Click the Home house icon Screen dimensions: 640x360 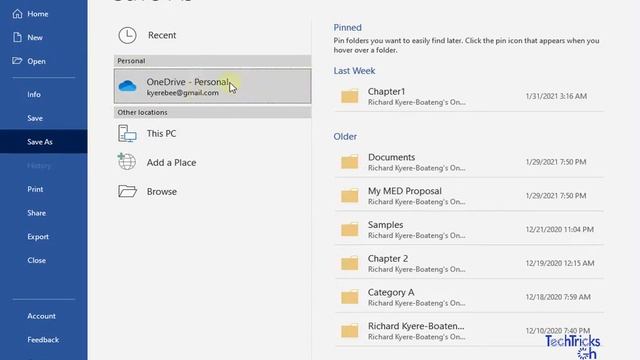coord(17,14)
